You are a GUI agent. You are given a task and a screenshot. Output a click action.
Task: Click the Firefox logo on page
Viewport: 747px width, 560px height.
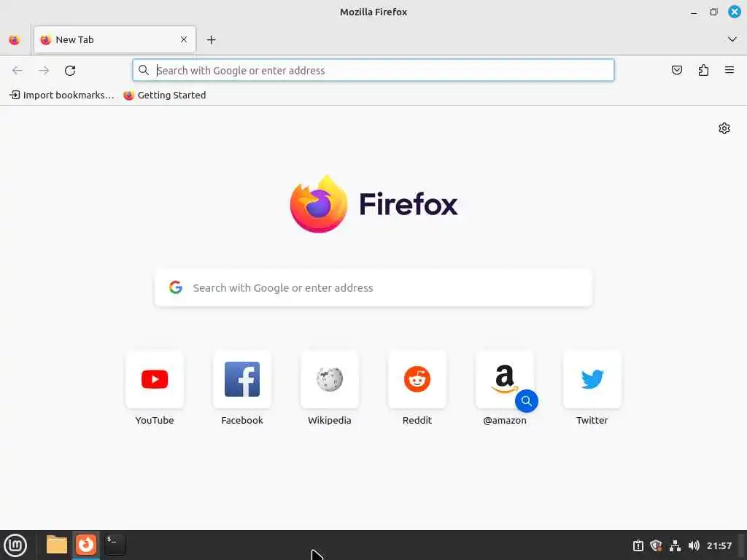(373, 204)
